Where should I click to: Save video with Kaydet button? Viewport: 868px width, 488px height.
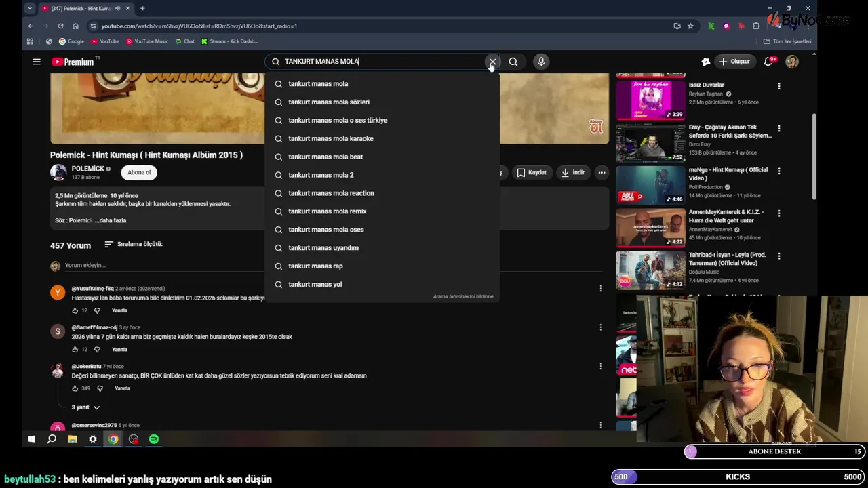(531, 173)
